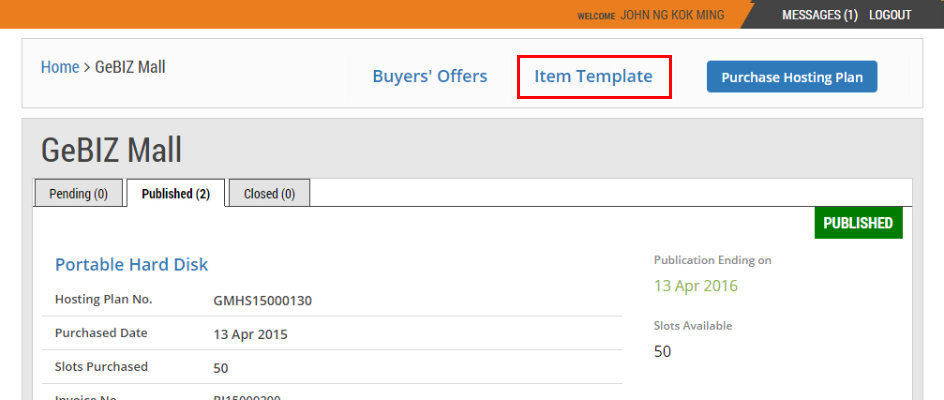The height and width of the screenshot is (400, 944).
Task: Open the Item Template link
Action: click(593, 77)
